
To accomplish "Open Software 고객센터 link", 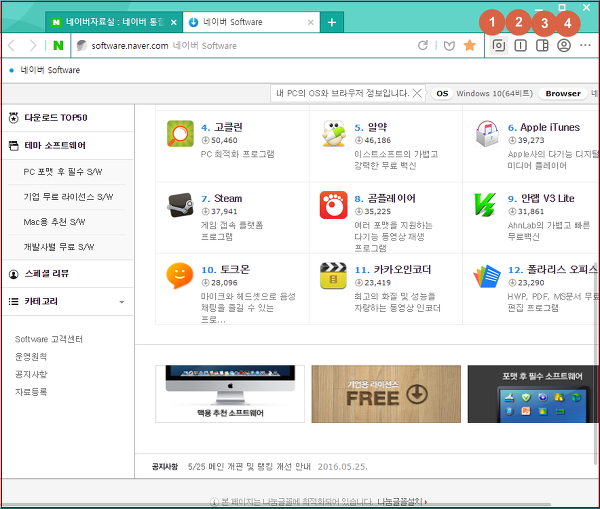I will click(49, 339).
